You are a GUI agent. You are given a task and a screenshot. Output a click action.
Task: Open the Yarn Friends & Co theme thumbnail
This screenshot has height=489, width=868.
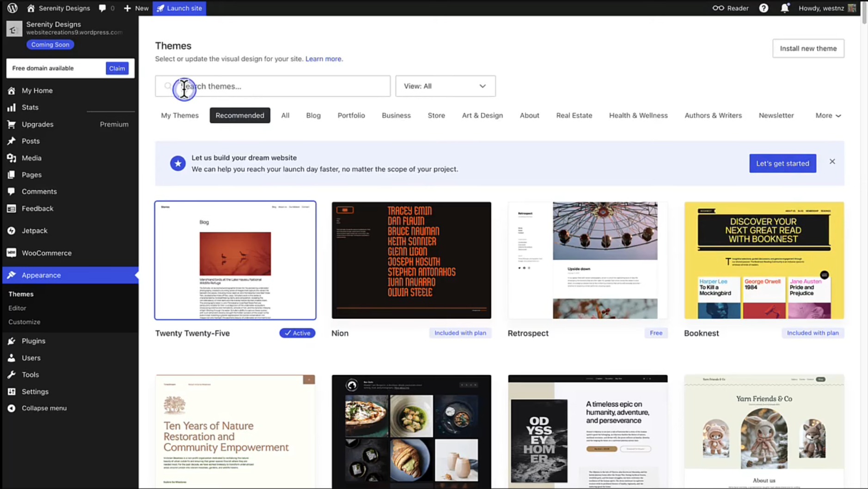764,431
